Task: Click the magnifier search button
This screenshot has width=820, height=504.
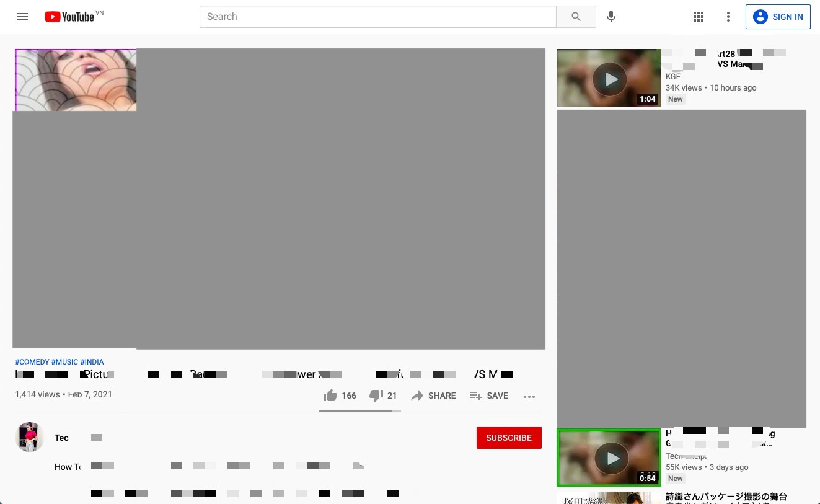Action: click(576, 17)
